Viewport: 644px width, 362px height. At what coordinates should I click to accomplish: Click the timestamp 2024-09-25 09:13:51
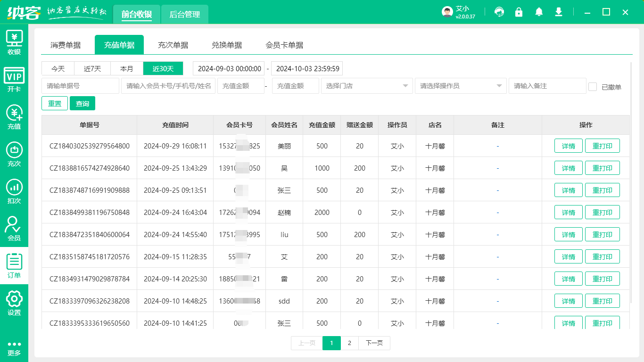[175, 190]
